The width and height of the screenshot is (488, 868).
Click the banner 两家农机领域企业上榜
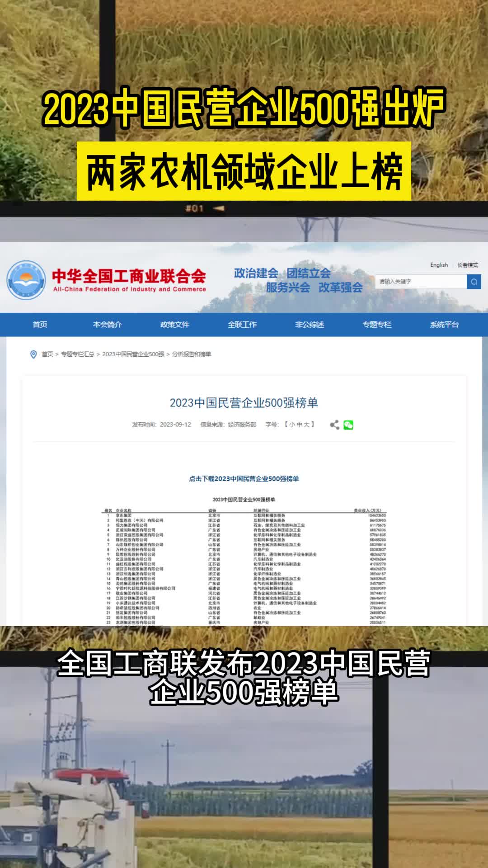(x=244, y=171)
